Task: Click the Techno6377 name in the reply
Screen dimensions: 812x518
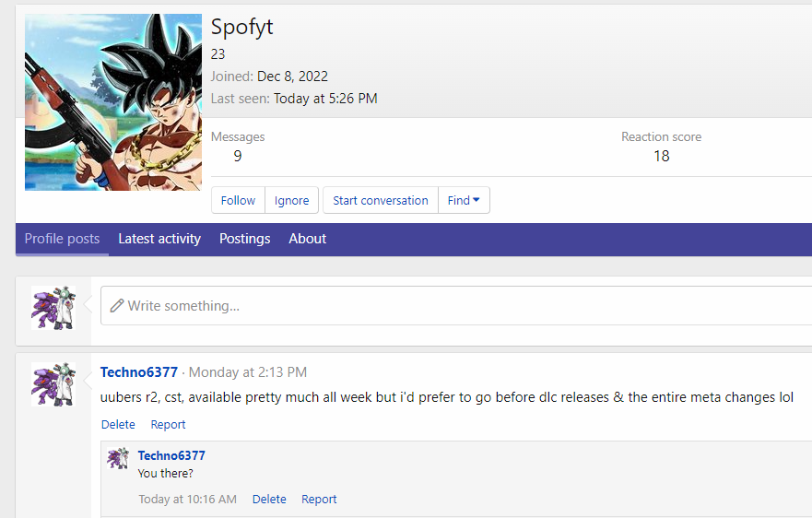Action: coord(171,455)
